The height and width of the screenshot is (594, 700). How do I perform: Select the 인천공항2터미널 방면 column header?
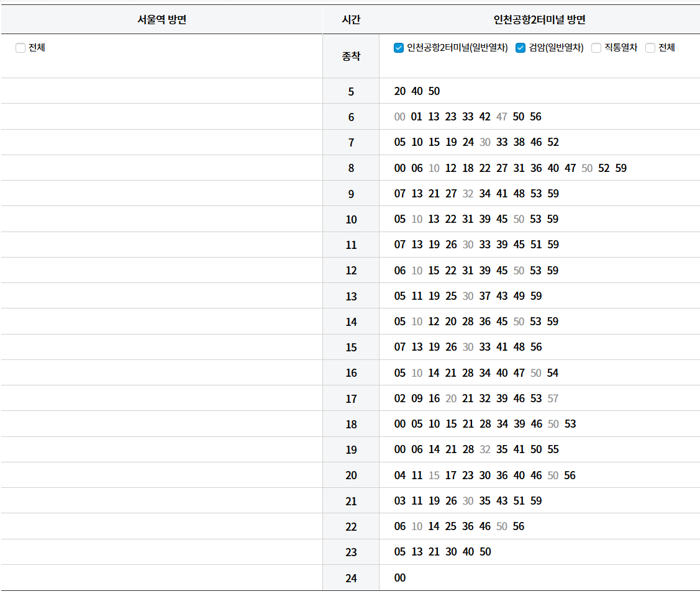click(x=537, y=19)
